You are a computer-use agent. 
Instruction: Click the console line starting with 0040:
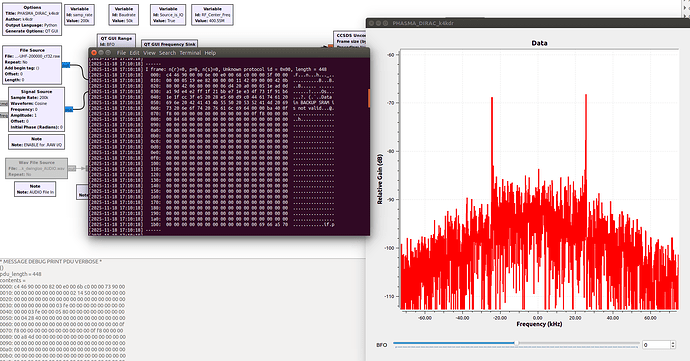point(62,312)
